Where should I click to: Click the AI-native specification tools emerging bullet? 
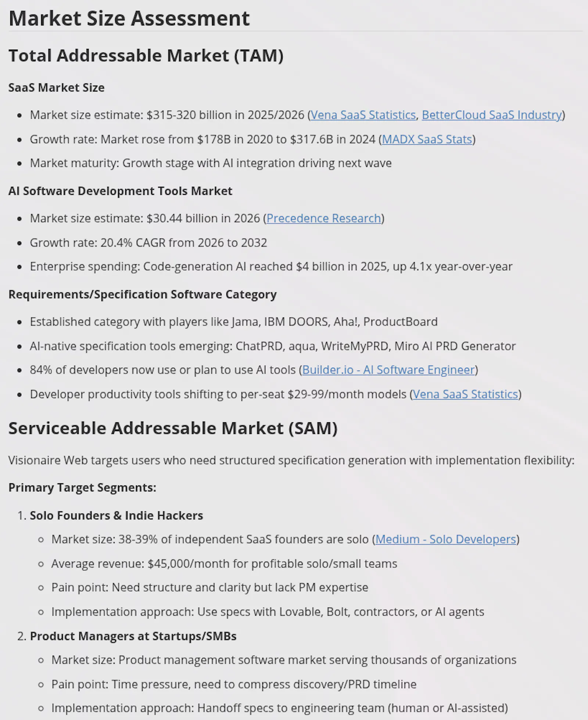point(273,346)
